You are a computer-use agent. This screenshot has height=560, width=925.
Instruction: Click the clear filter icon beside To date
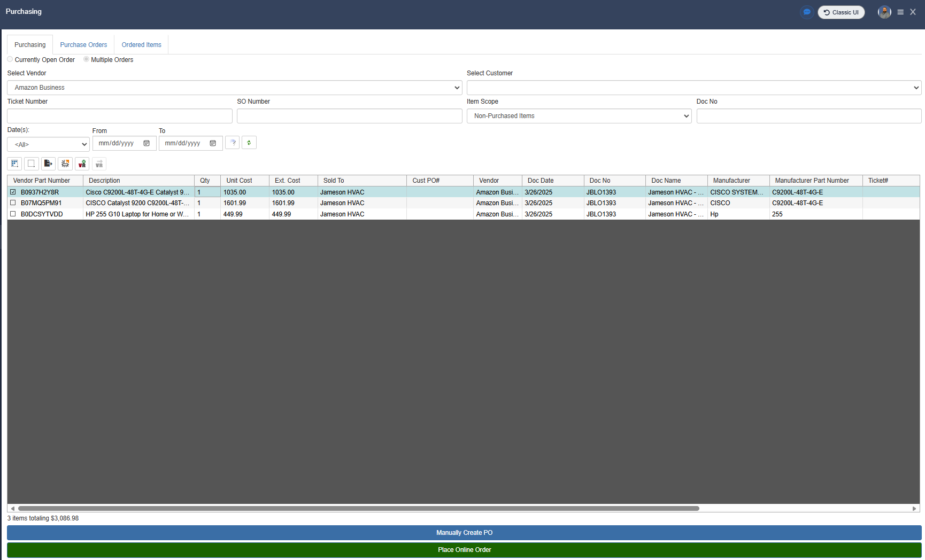click(233, 143)
